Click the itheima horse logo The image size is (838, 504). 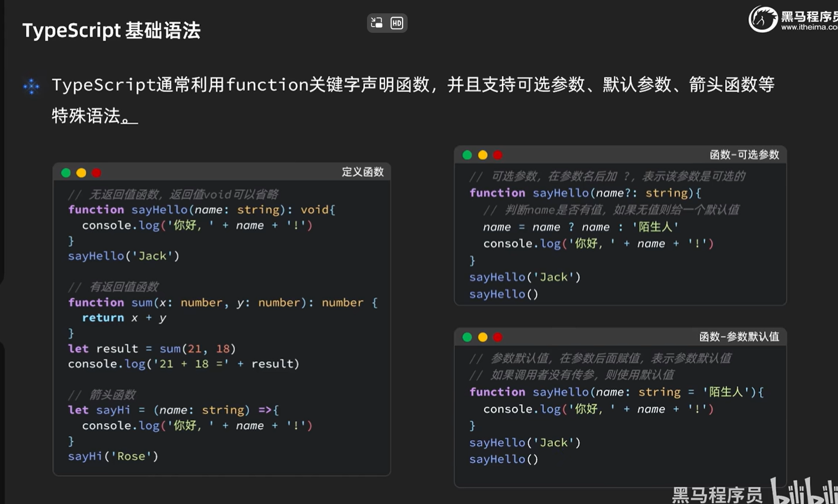[763, 19]
